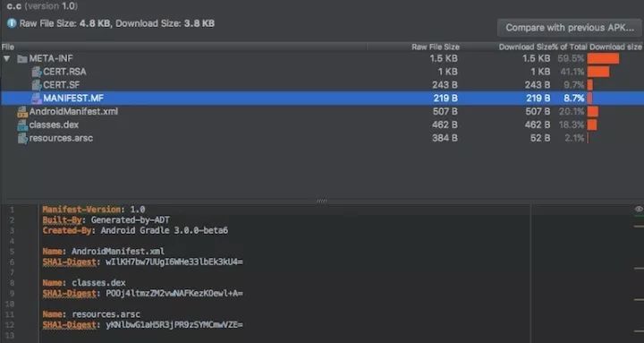This screenshot has width=644, height=343.
Task: Toggle the eye inspection icon in editor
Action: [x=639, y=210]
